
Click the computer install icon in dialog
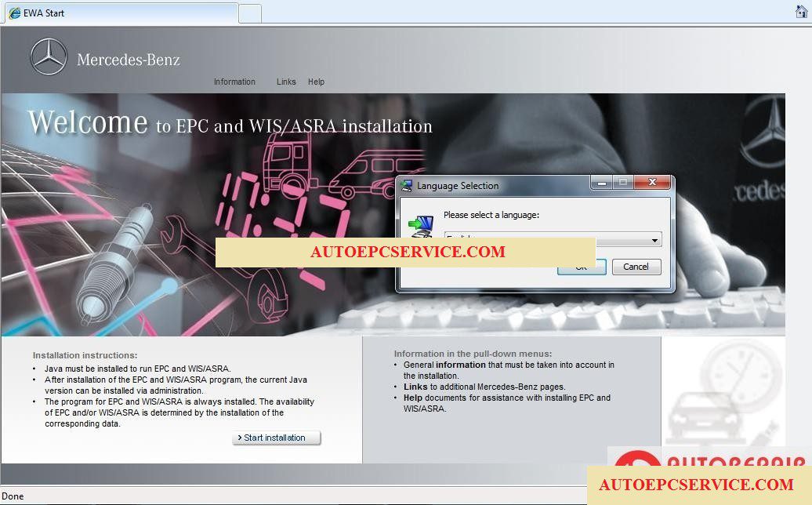(x=421, y=227)
